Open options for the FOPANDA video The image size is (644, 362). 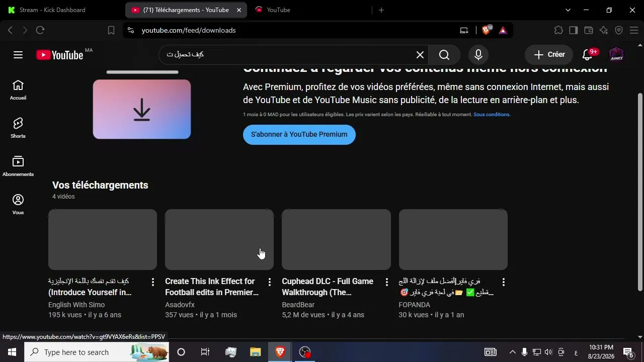tap(504, 282)
